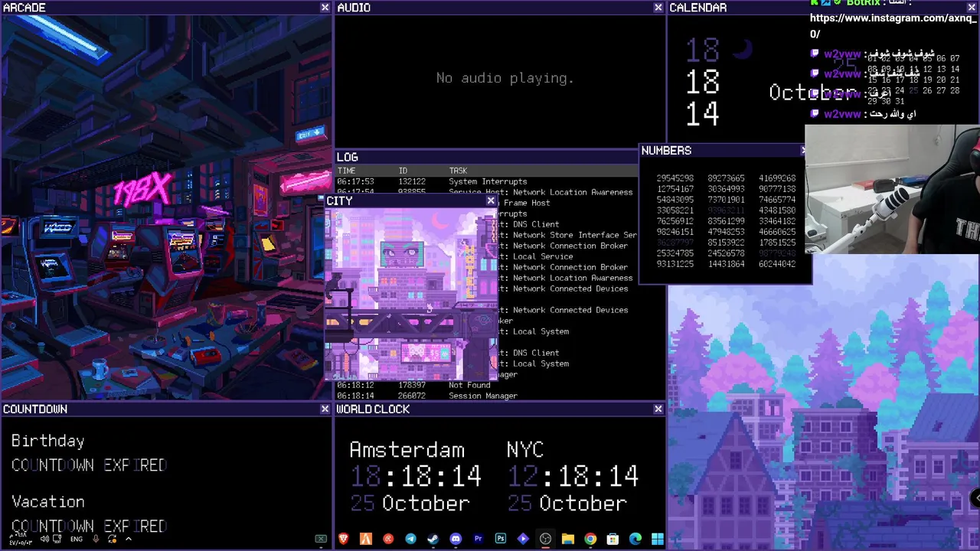This screenshot has width=980, height=551.
Task: Click the COUNTDOWN window title
Action: 35,409
